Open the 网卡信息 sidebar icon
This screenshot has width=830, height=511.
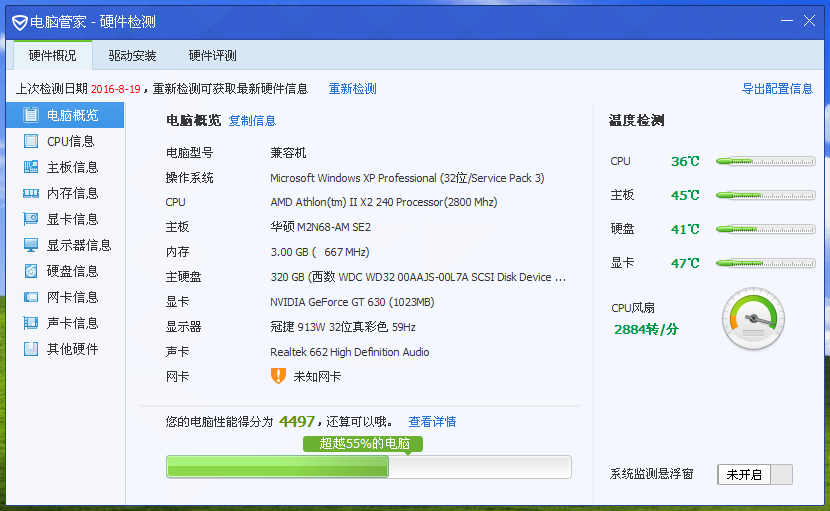(x=31, y=297)
